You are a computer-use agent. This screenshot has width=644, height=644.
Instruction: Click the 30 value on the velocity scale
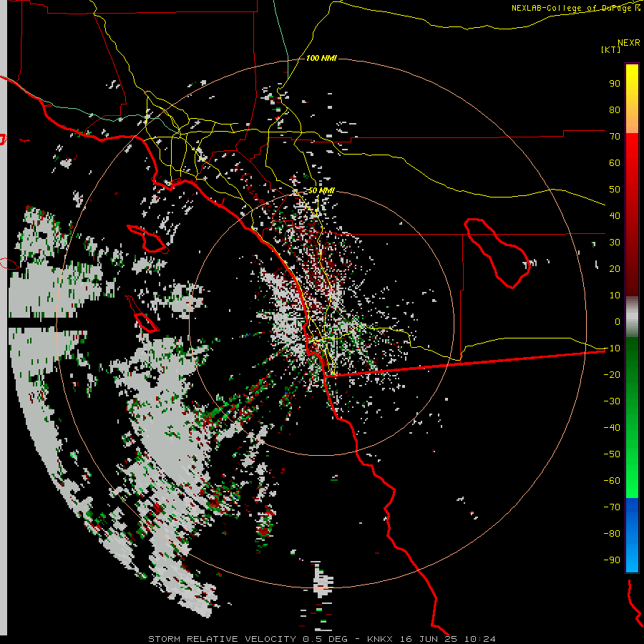point(615,243)
